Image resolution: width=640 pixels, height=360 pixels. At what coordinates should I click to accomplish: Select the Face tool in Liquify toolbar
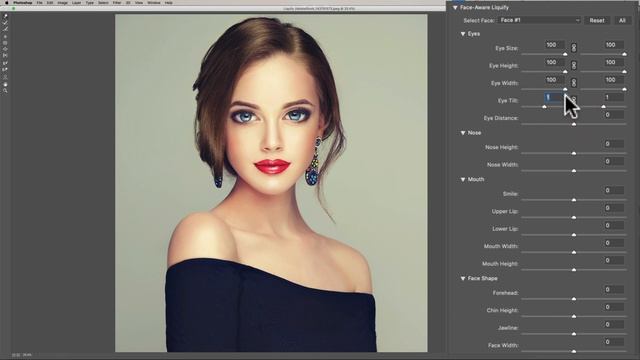(x=5, y=77)
